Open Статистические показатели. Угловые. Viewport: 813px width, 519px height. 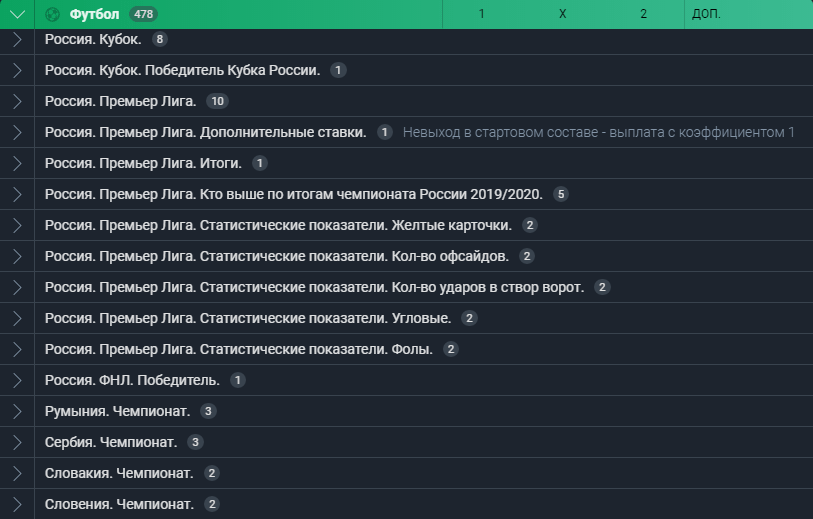point(248,318)
